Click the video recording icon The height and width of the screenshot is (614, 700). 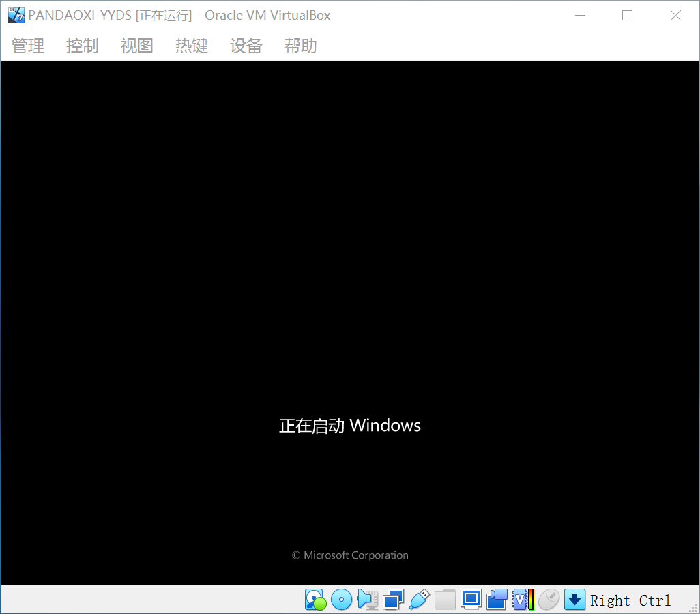click(497, 600)
